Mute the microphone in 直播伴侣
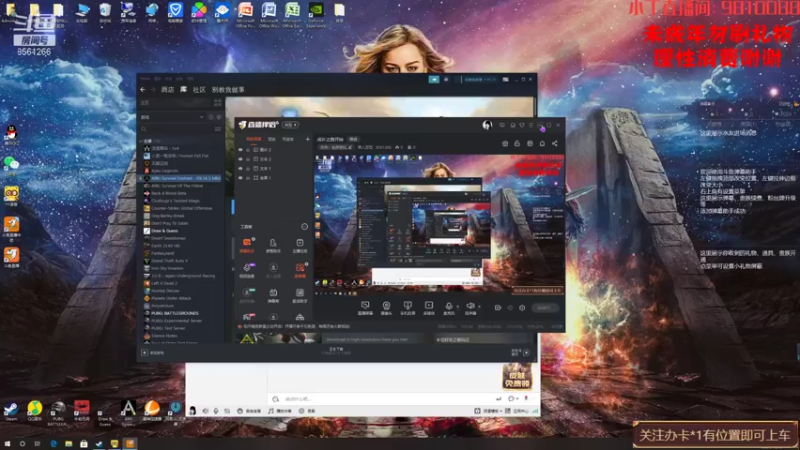This screenshot has width=800, height=450. pos(448,308)
